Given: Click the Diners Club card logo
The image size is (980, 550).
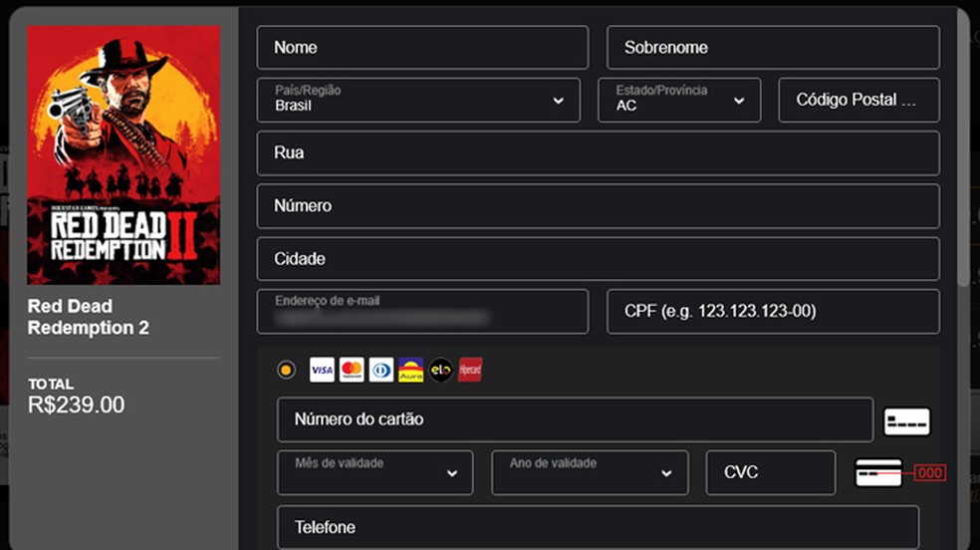Looking at the screenshot, I should (x=381, y=370).
